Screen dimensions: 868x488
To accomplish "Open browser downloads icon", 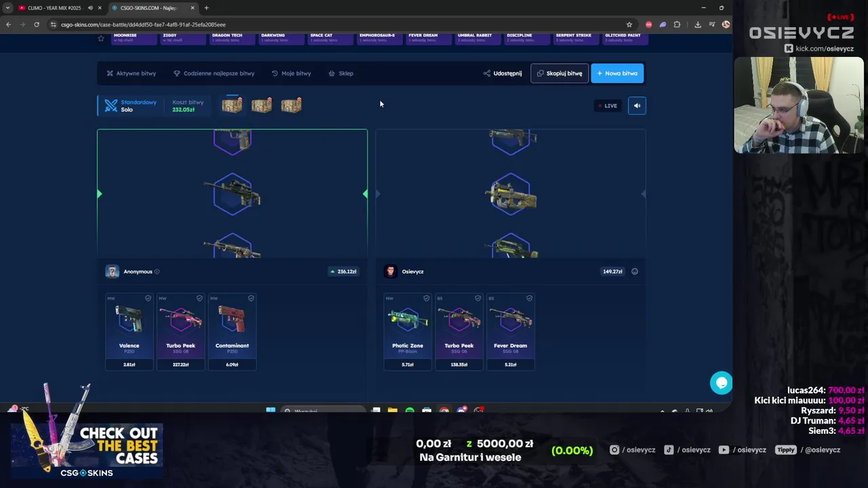I will [698, 24].
